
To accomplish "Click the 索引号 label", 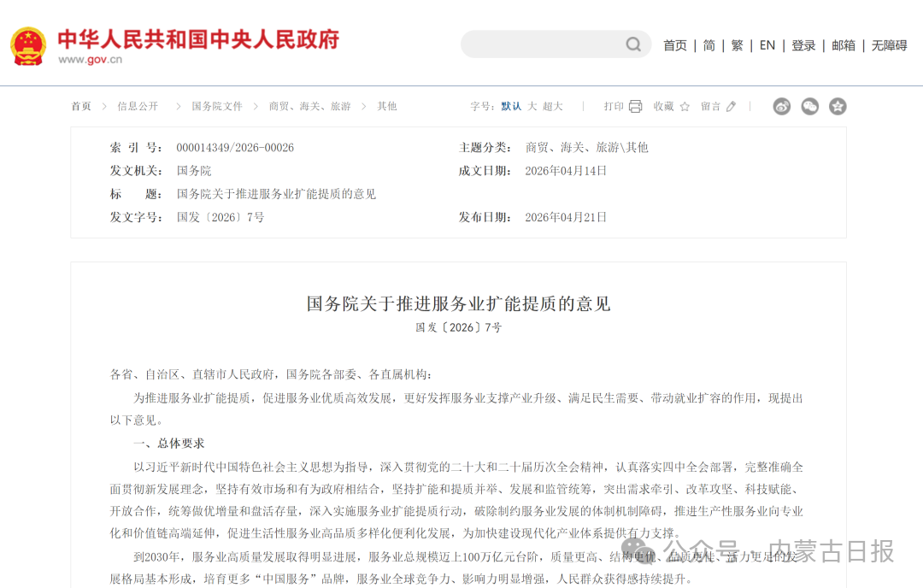I will pos(136,148).
